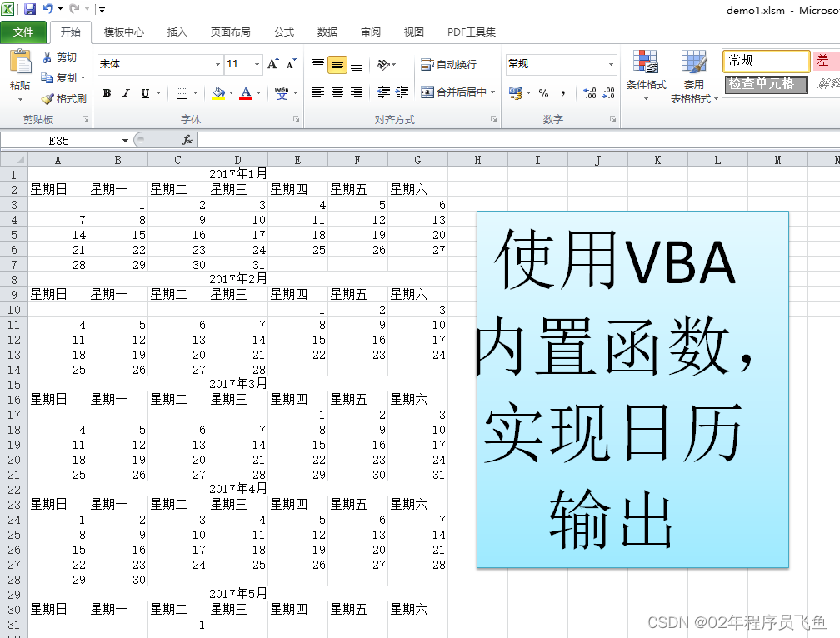The width and height of the screenshot is (840, 638).
Task: Apply the 差 cell style
Action: point(827,61)
